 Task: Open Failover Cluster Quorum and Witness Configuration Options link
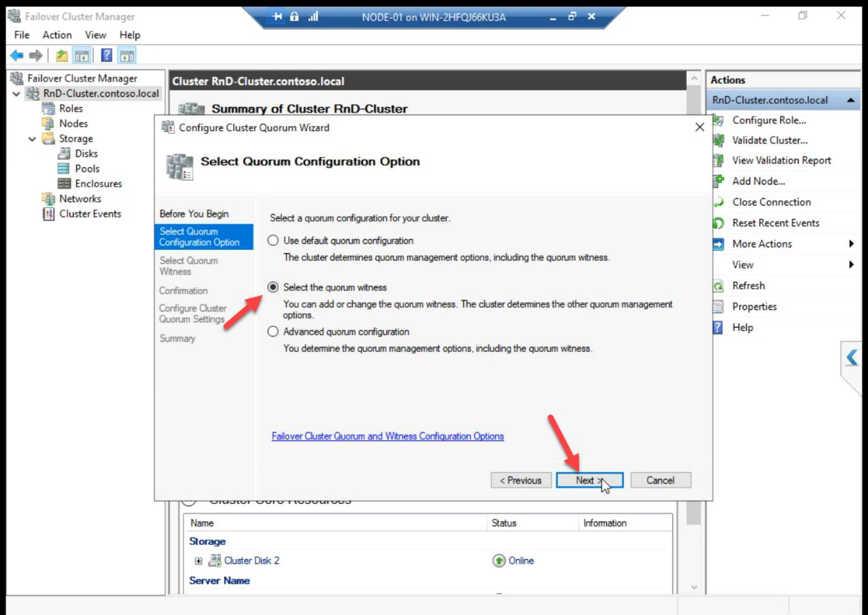(388, 436)
